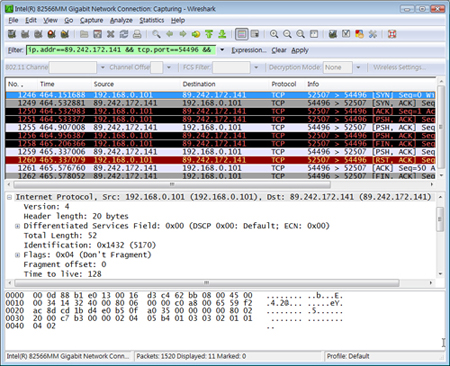Open Wireless Settings...
The height and width of the screenshot is (366, 450).
(399, 67)
